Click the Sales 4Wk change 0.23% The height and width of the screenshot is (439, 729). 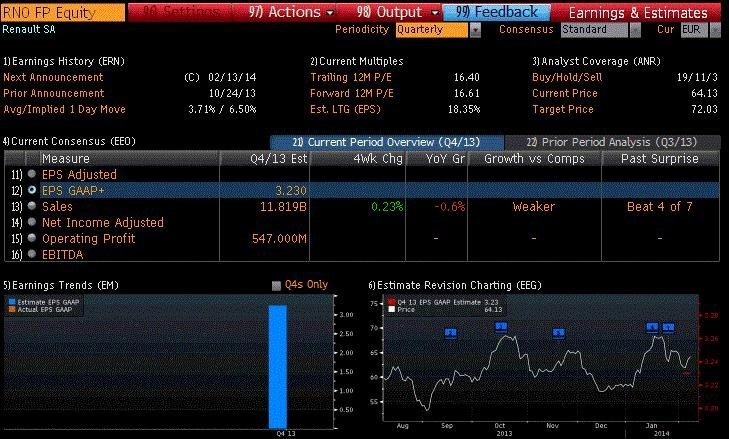coord(387,206)
